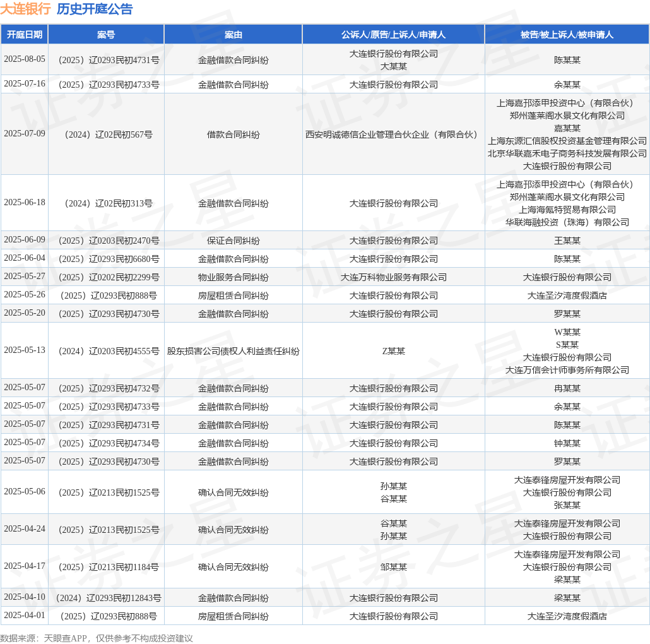
Task: Click plaintiff 大连万科物业服务有限公司
Action: pos(393,277)
